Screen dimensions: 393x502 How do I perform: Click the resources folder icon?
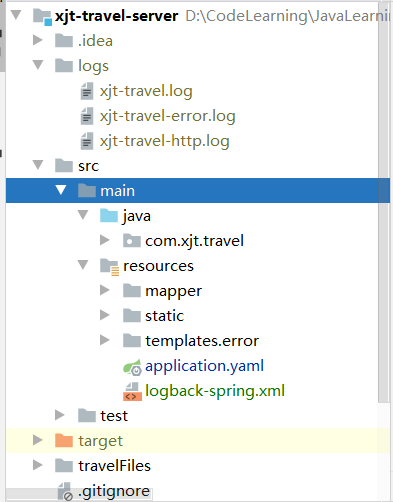(x=109, y=267)
